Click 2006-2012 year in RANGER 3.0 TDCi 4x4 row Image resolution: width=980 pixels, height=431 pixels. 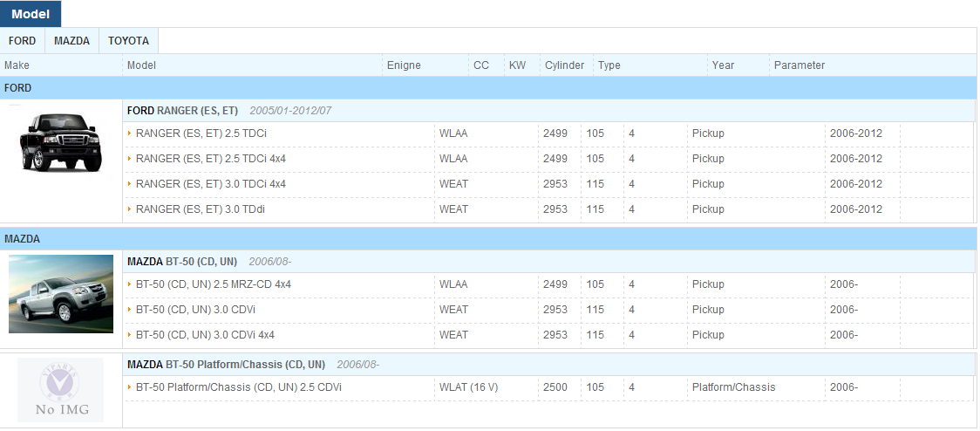(x=856, y=184)
